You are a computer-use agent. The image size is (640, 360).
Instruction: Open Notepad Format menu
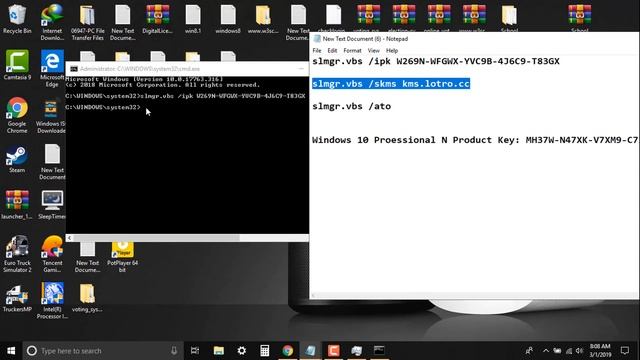point(352,51)
